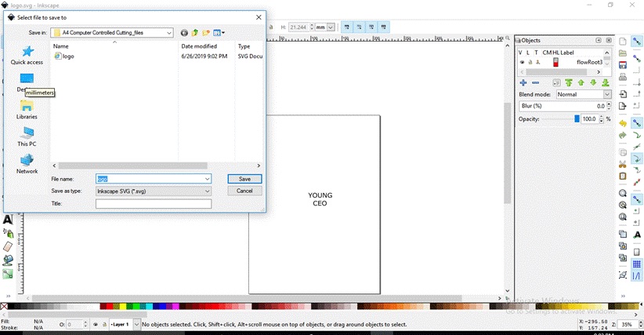This screenshot has height=335, width=644.
Task: Click the yellow Undo arrow icon
Action: (x=623, y=123)
